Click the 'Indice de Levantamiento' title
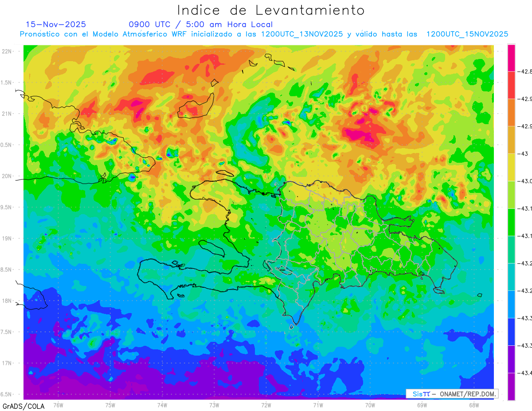 [x=271, y=10]
